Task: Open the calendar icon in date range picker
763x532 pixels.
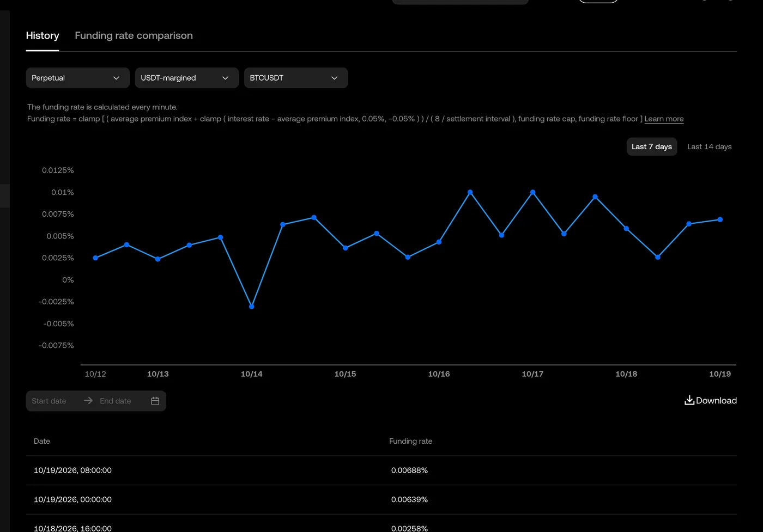Action: (155, 401)
